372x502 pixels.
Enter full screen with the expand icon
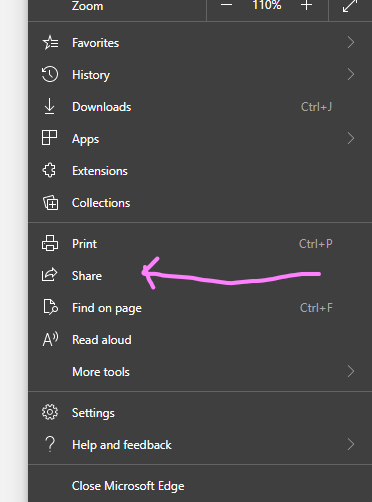pos(350,6)
